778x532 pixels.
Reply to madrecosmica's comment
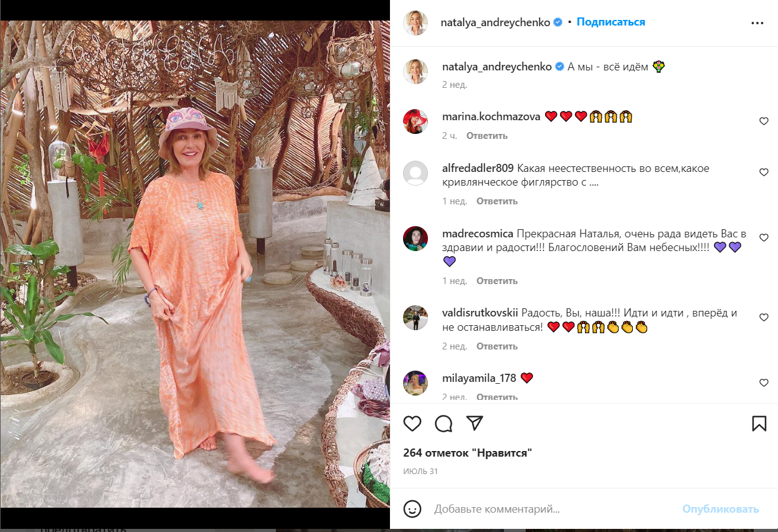496,281
